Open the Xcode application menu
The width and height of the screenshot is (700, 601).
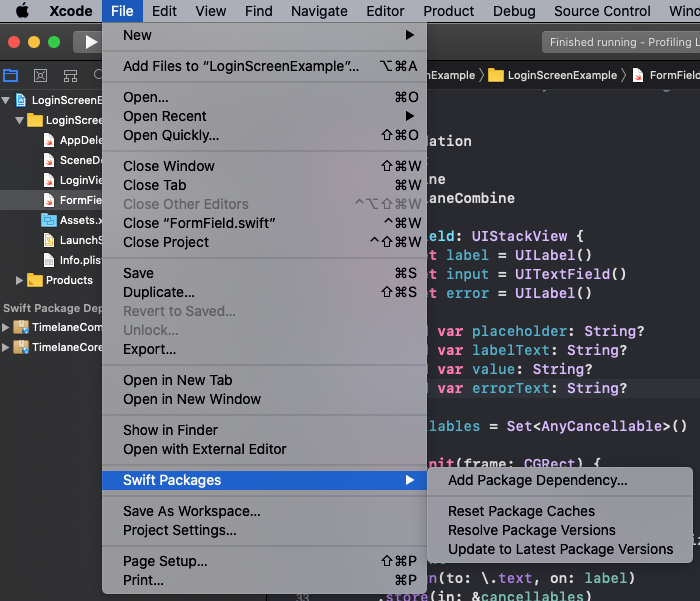click(71, 11)
